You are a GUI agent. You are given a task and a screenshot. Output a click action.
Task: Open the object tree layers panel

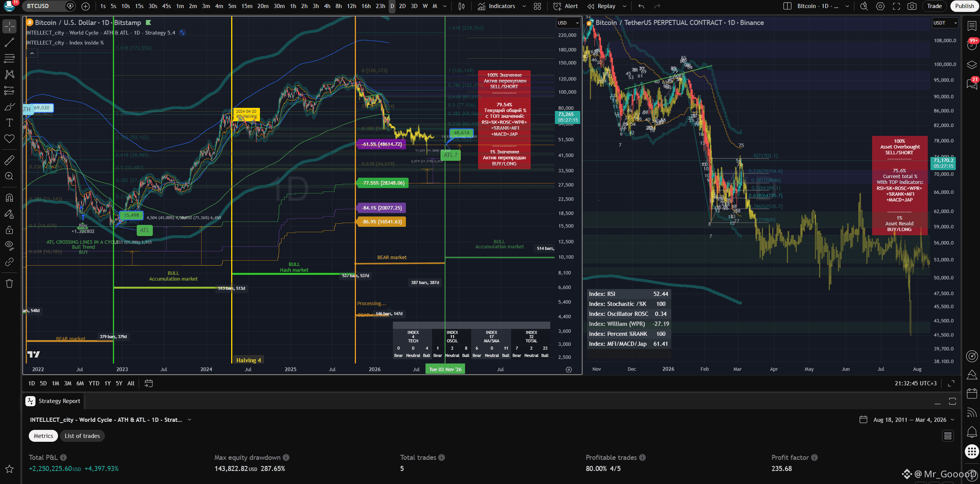(972, 64)
